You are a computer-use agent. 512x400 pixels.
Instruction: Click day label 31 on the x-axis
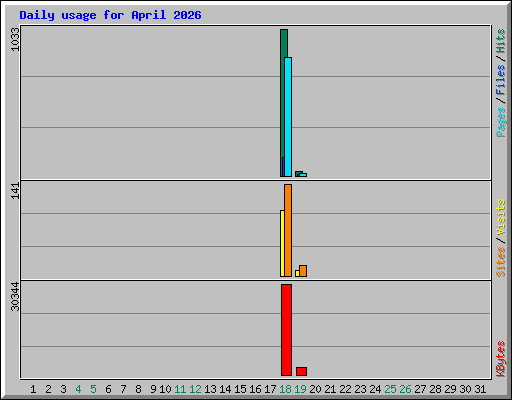tap(480, 389)
